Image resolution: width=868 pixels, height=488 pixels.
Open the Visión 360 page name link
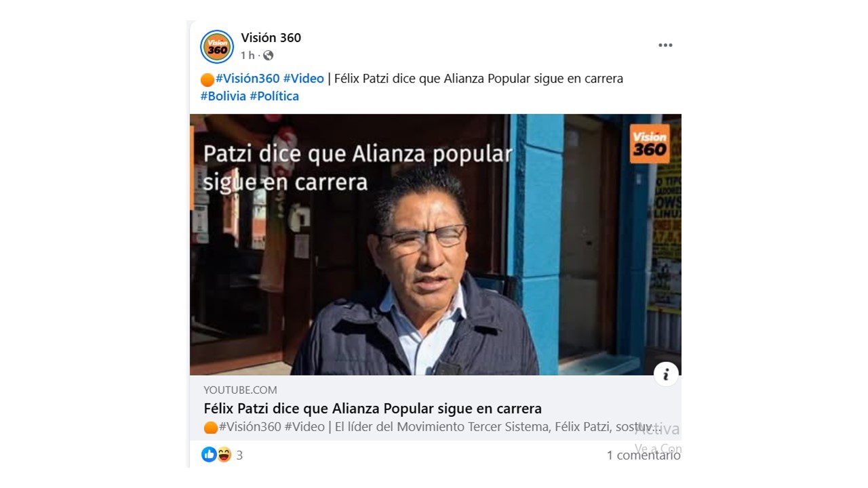point(271,38)
